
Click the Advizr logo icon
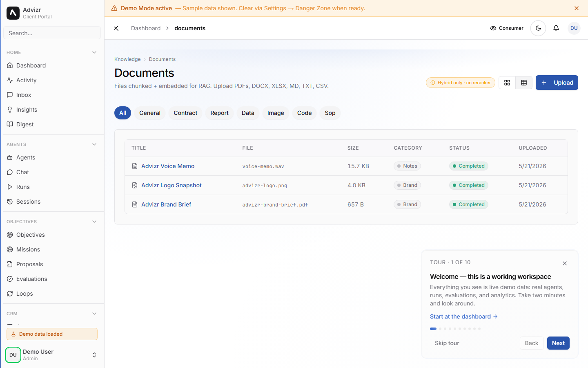click(13, 13)
